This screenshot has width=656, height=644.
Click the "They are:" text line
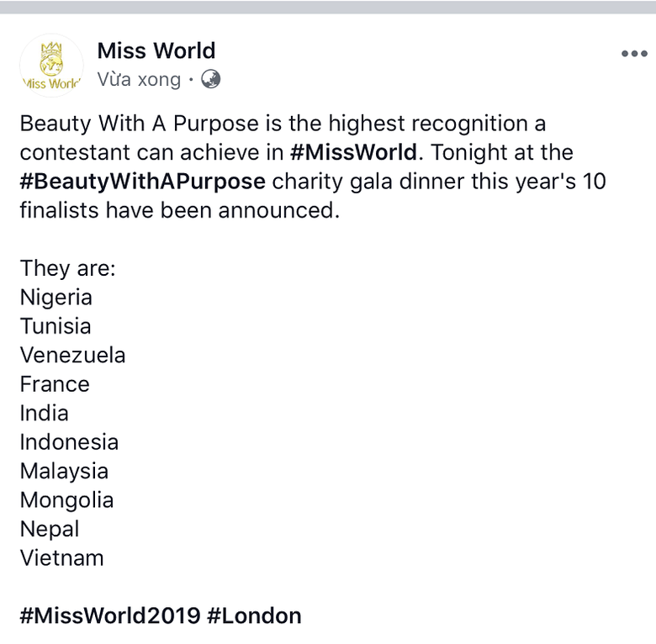click(68, 268)
